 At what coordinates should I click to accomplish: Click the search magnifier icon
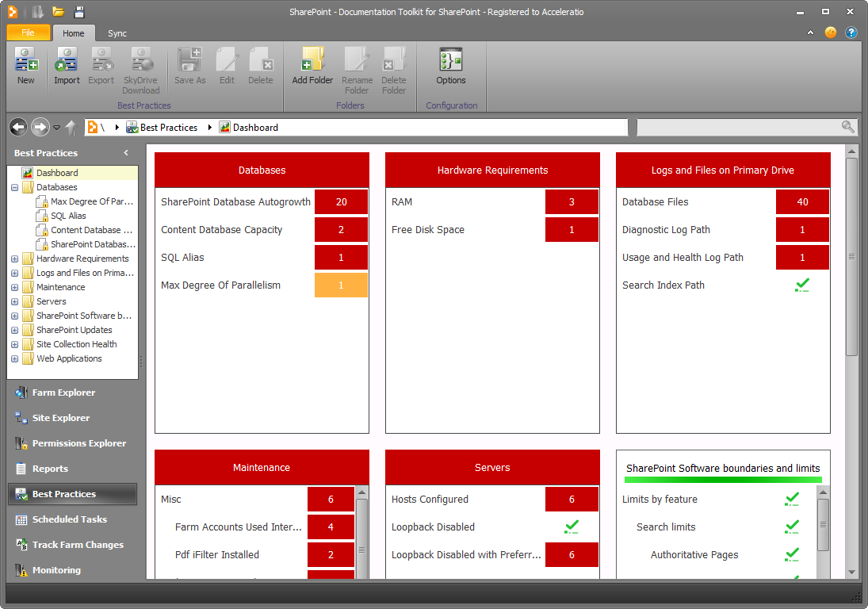coord(848,127)
